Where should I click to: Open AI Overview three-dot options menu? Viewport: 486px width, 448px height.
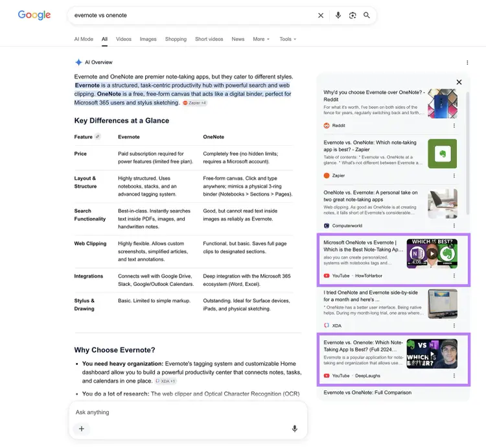(x=467, y=63)
